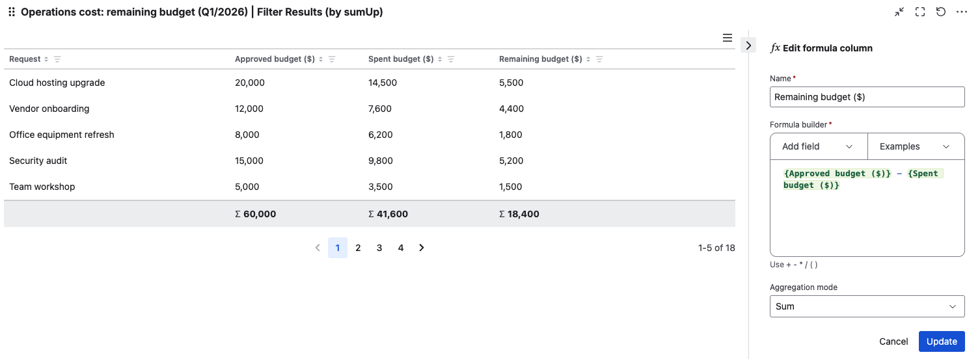The width and height of the screenshot is (980, 359).
Task: Click the approved total Σ 60,000
Action: (256, 214)
